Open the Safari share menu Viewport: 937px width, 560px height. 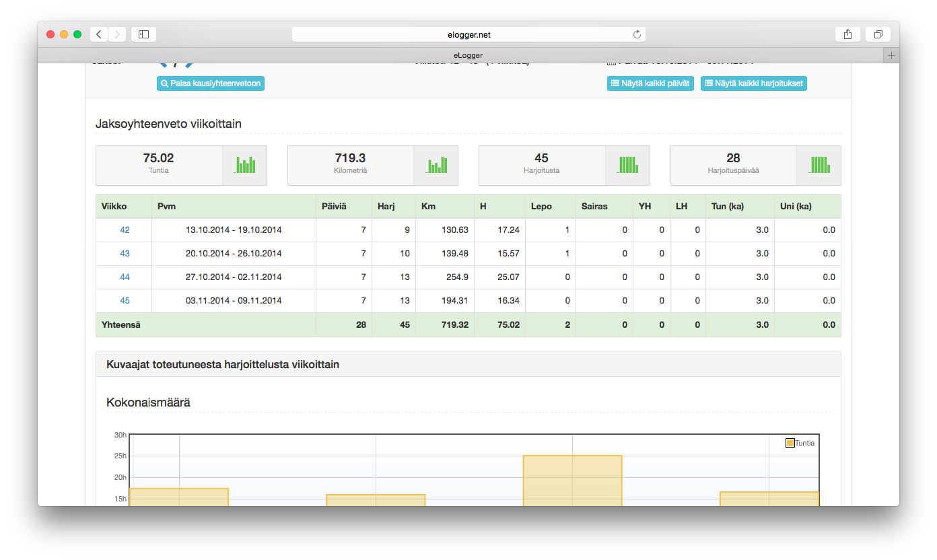click(x=847, y=34)
